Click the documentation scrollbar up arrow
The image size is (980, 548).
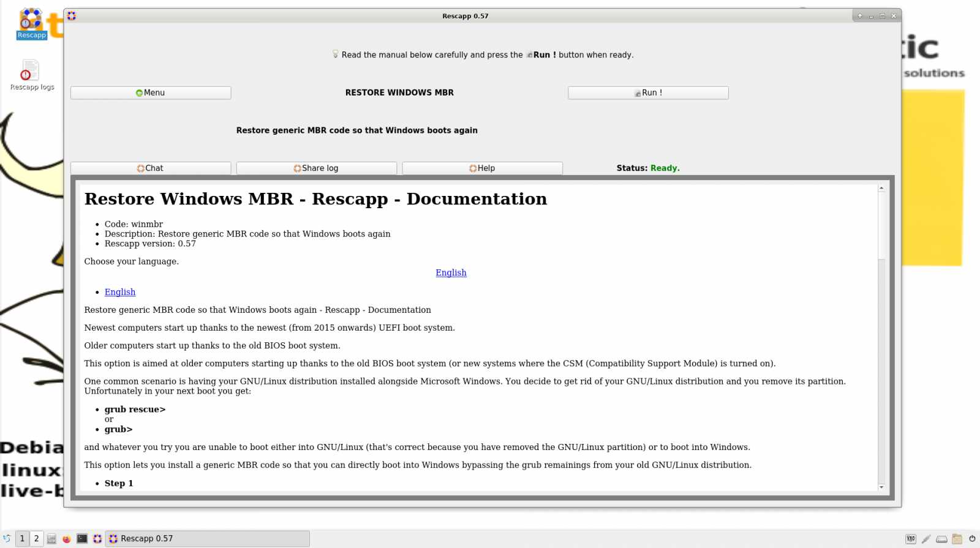(x=881, y=188)
